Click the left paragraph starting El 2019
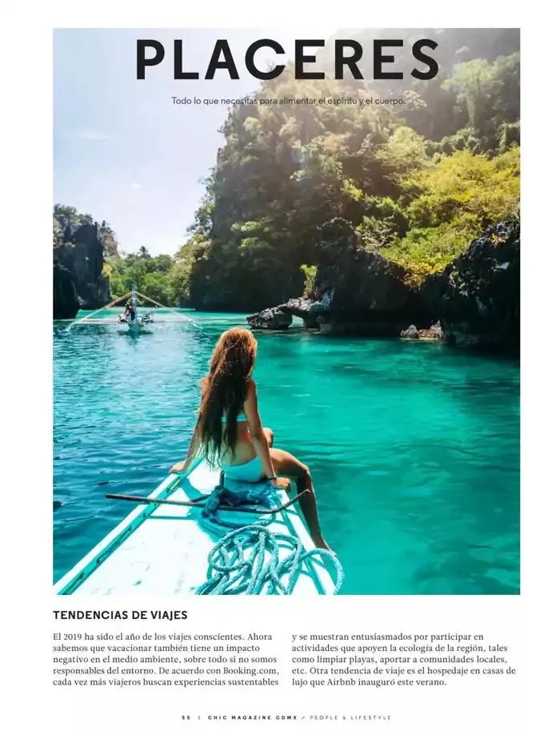560x735 pixels. click(166, 660)
